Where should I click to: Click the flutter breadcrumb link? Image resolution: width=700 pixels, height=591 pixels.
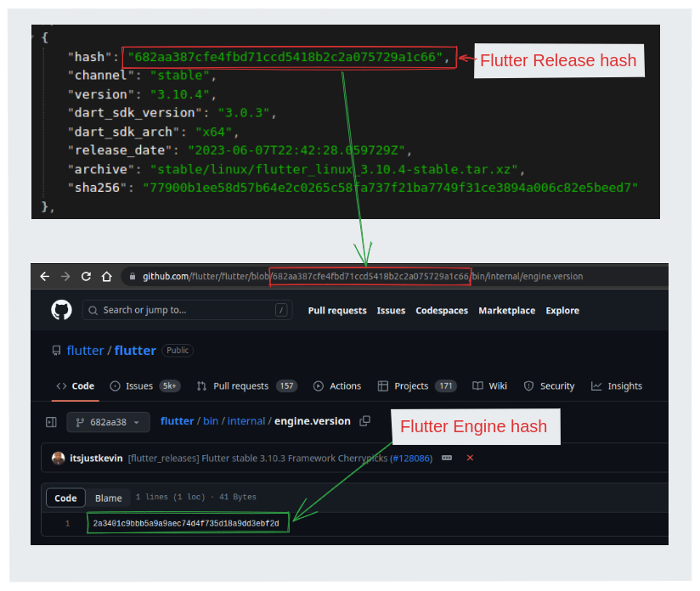point(178,421)
